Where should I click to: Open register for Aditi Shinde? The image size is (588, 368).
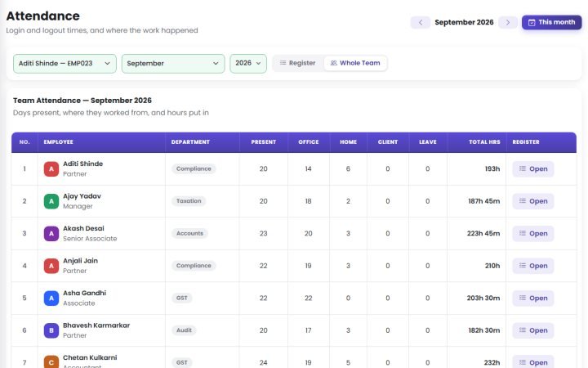532,169
